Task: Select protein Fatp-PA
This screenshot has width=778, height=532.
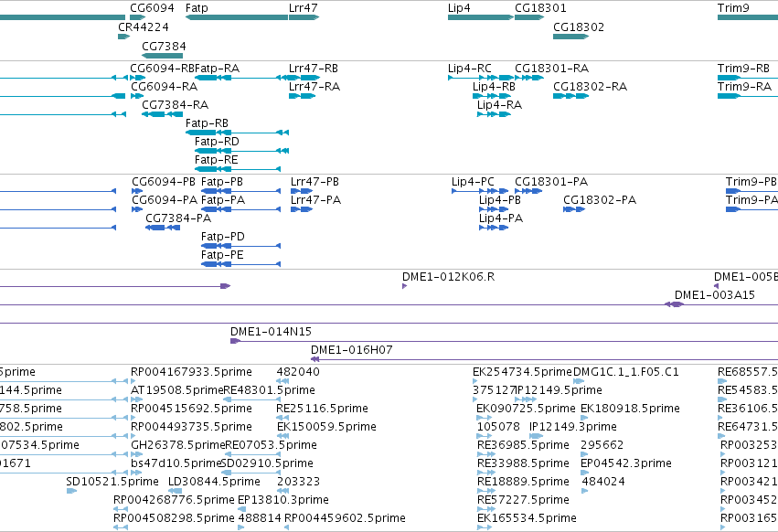Action: [x=240, y=209]
